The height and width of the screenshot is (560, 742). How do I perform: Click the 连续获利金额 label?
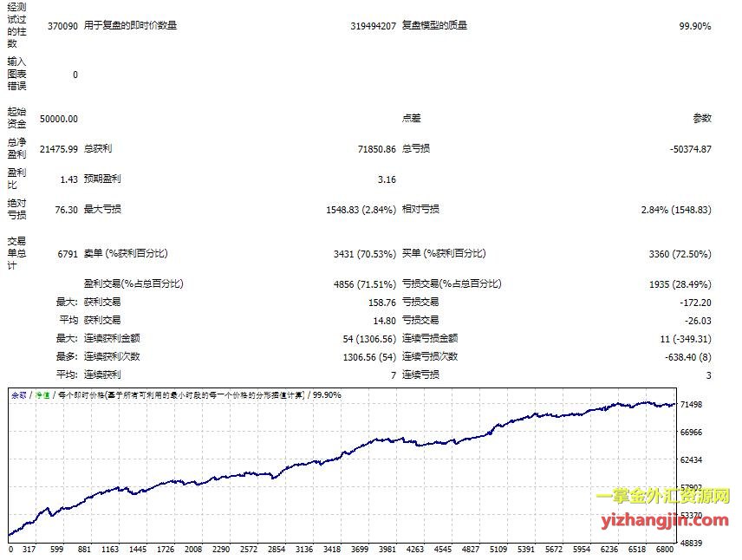coord(112,338)
